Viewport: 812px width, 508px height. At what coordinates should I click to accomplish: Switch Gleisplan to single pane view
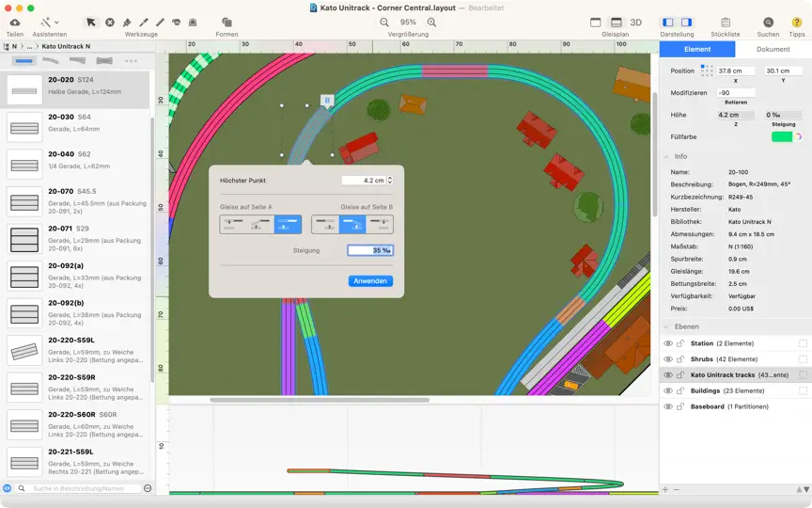pyautogui.click(x=596, y=23)
